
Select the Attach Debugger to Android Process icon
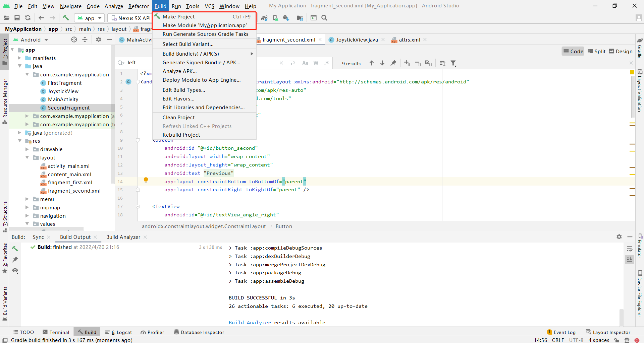[x=313, y=18]
